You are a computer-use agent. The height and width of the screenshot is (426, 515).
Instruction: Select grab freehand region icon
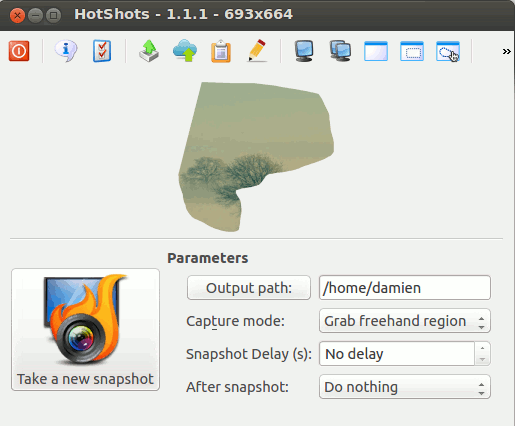coord(448,51)
